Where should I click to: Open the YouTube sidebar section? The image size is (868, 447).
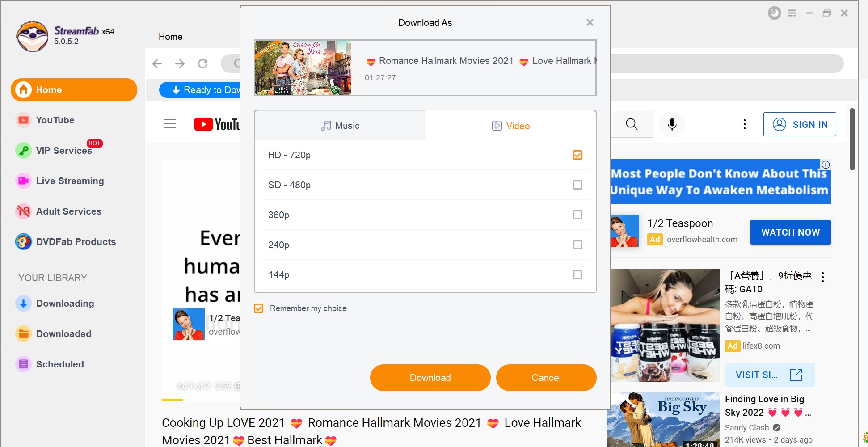click(55, 120)
